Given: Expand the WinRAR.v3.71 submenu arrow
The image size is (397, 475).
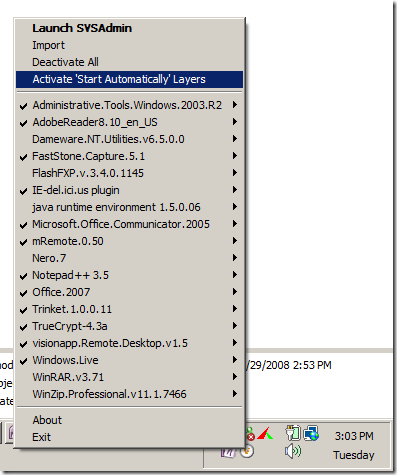Looking at the screenshot, I should (235, 376).
